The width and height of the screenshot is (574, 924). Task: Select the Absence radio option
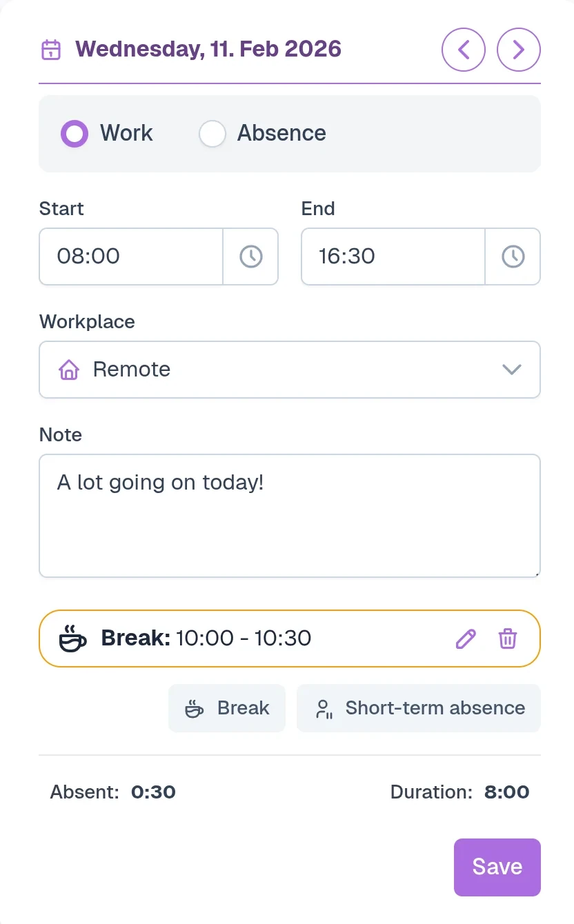[212, 134]
